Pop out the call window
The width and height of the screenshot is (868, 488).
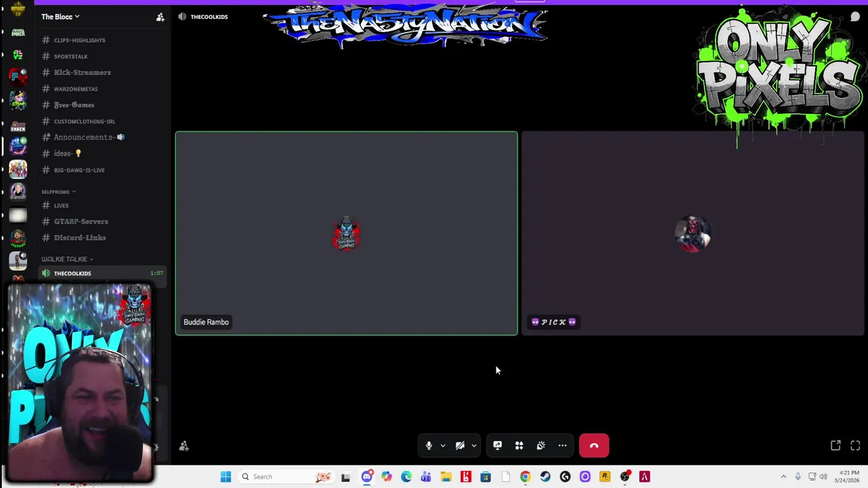point(835,445)
